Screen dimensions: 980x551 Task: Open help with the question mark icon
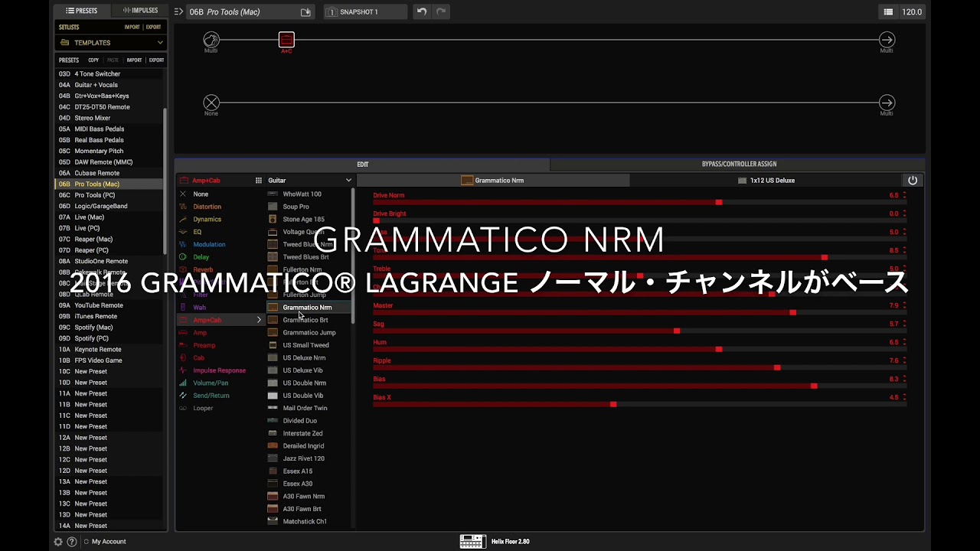point(72,542)
